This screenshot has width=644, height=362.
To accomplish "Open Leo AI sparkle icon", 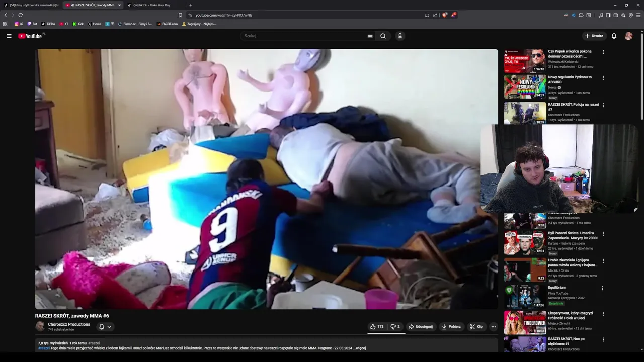I will click(x=623, y=15).
